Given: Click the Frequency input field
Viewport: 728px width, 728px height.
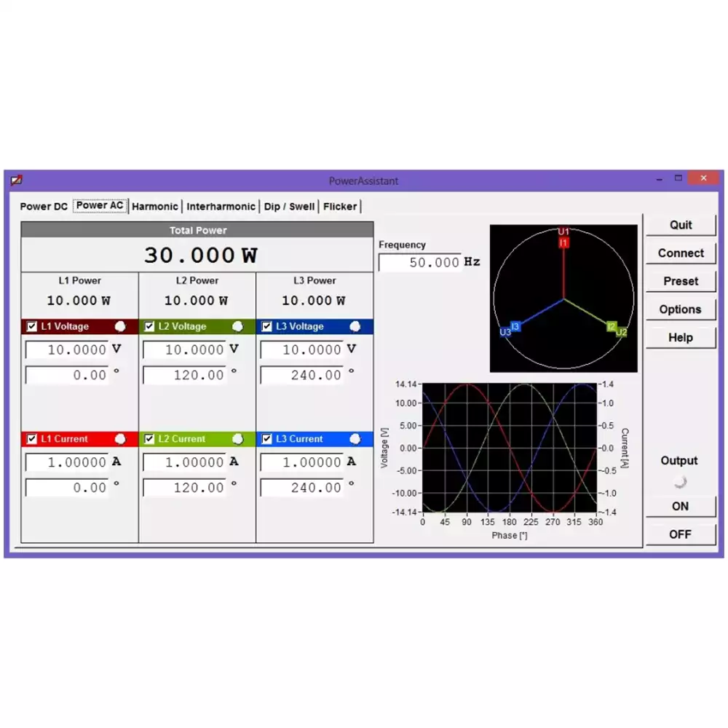Looking at the screenshot, I should click(x=420, y=263).
